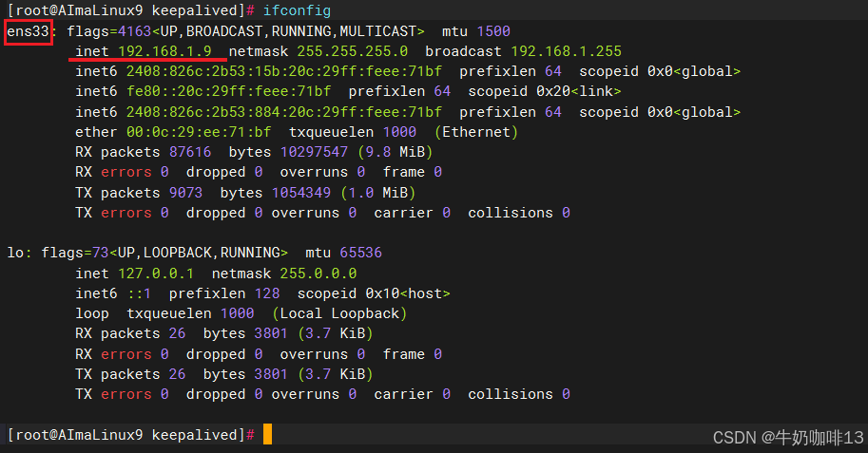
Task: Click the mtu value 1500
Action: [x=493, y=31]
